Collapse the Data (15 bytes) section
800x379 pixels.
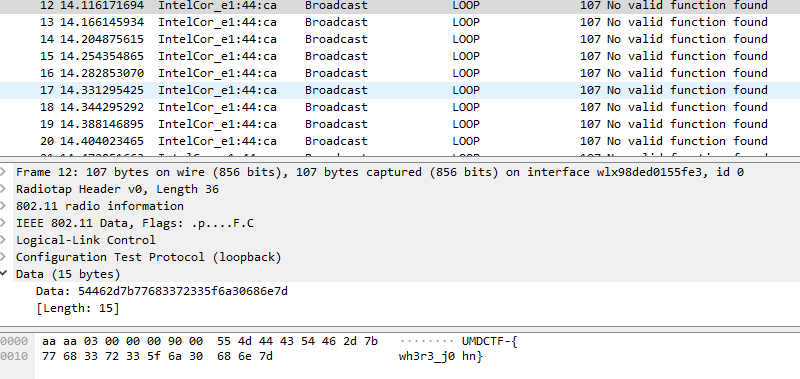pyautogui.click(x=4, y=274)
